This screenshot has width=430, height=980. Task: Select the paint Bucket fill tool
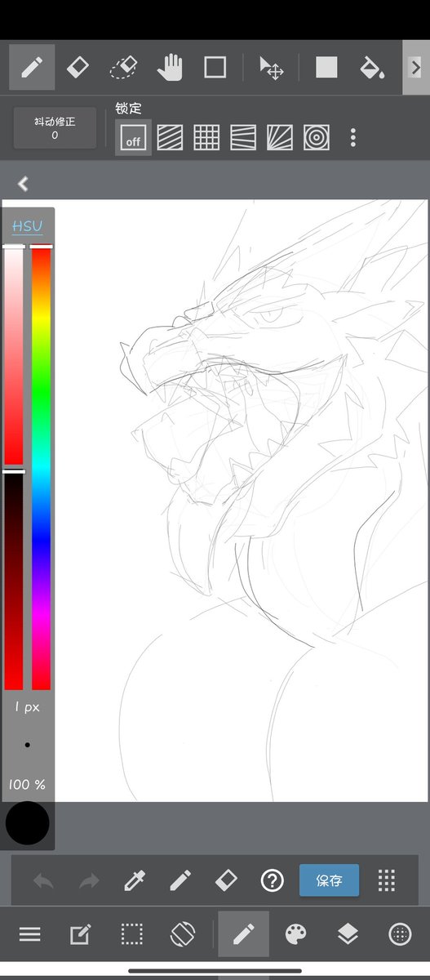coord(373,67)
